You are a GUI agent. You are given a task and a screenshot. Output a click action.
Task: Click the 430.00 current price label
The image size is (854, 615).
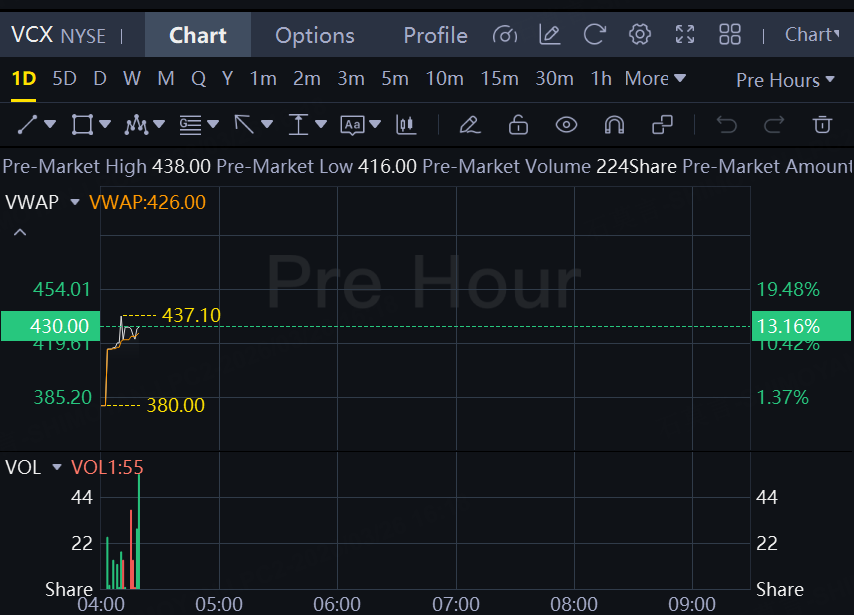pos(50,326)
